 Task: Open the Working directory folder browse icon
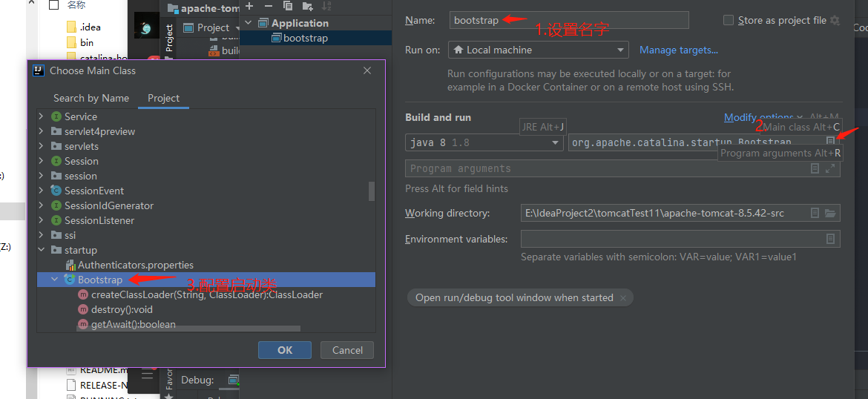[x=830, y=214]
